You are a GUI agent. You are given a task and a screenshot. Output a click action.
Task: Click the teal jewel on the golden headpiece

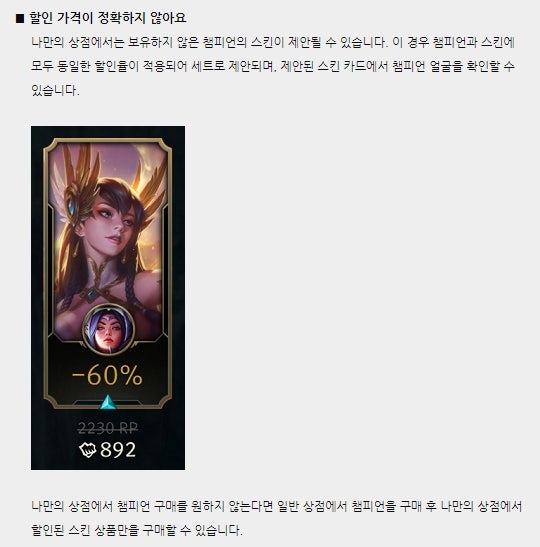click(x=72, y=206)
